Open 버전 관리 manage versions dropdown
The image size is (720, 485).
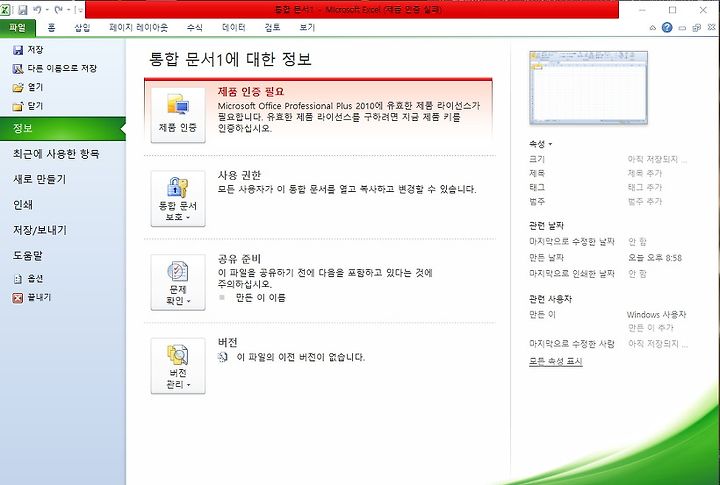point(178,366)
